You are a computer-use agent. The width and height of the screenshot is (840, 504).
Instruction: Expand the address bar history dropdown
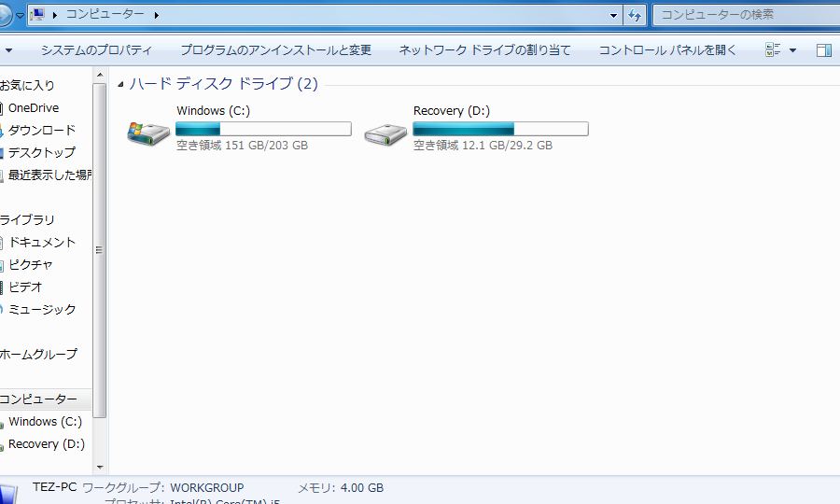[613, 15]
